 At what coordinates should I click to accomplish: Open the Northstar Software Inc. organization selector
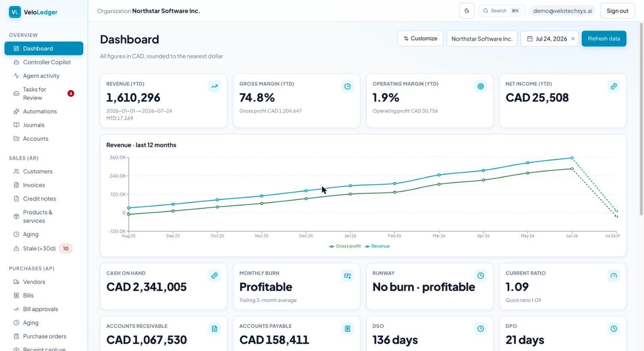tap(482, 39)
